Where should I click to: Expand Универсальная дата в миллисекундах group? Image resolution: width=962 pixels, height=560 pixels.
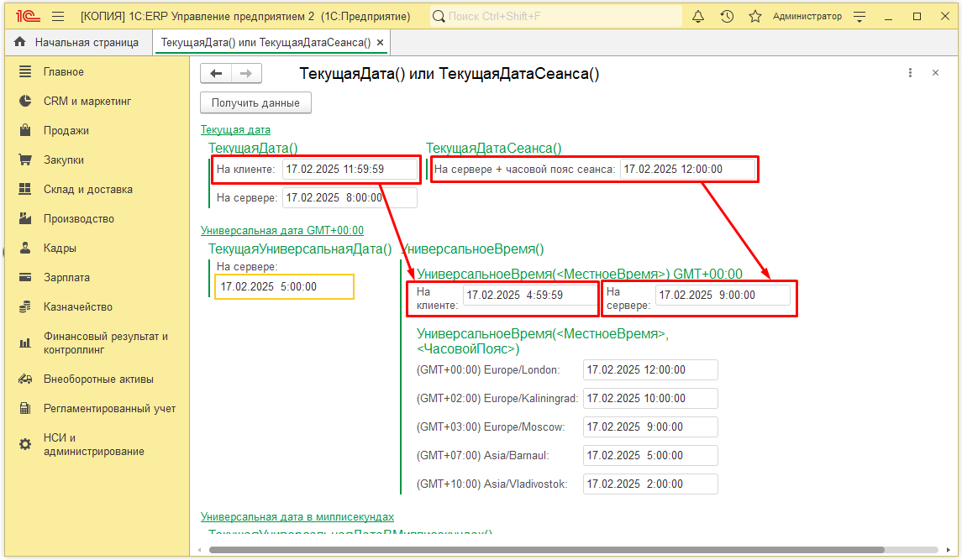(x=297, y=516)
